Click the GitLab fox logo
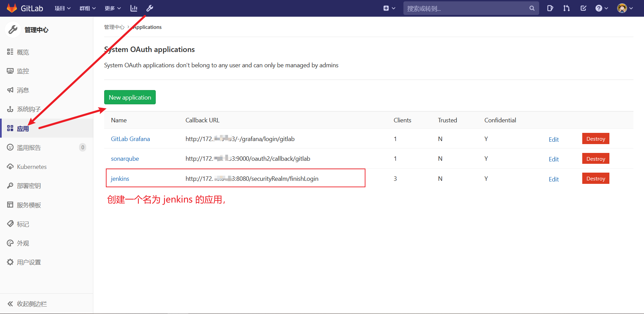Viewport: 644px width, 314px height. (12, 8)
